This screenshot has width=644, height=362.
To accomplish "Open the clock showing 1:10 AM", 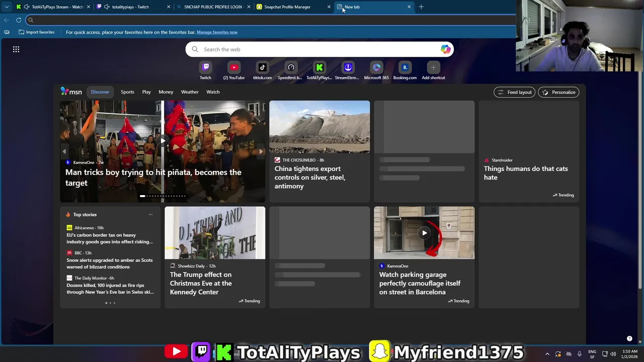I will [x=629, y=354].
